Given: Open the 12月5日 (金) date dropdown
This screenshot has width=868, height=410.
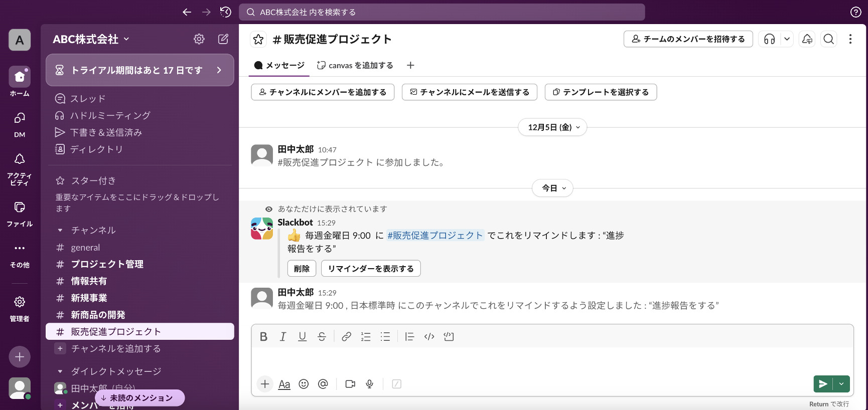Looking at the screenshot, I should coord(552,127).
